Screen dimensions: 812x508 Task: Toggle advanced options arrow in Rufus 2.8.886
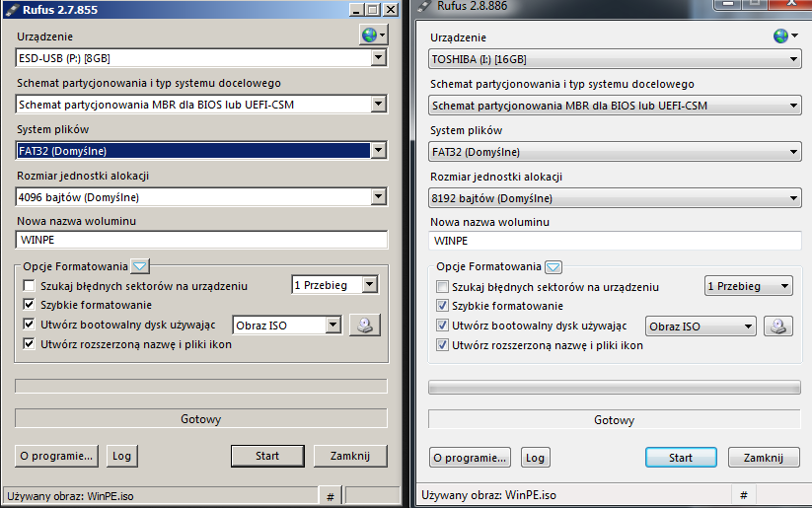coord(554,267)
